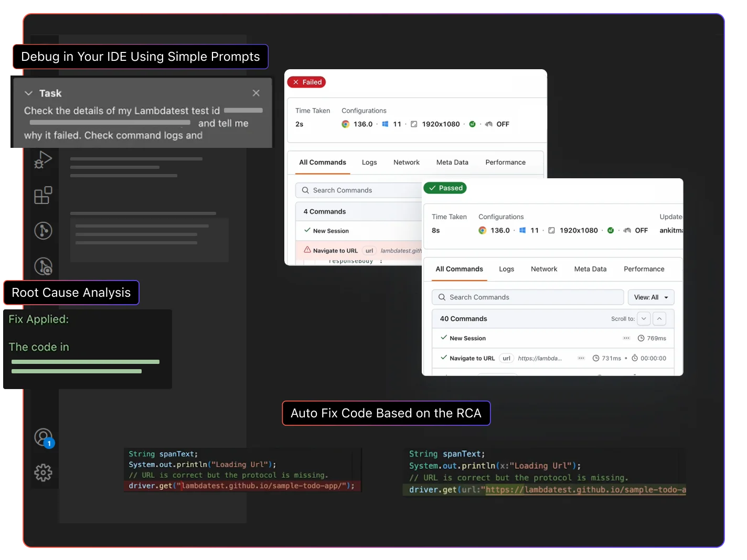The width and height of the screenshot is (747, 560).
Task: Open the View: All dropdown
Action: [650, 297]
